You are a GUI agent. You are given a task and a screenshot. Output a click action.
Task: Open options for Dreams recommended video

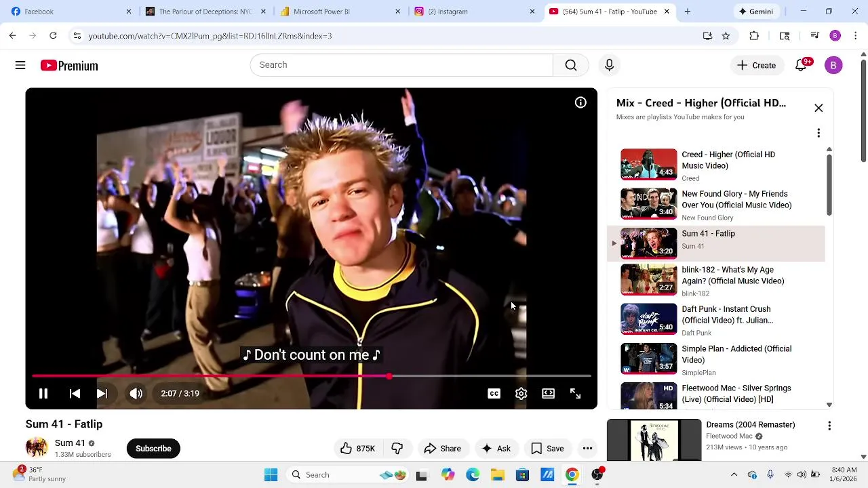tap(829, 426)
